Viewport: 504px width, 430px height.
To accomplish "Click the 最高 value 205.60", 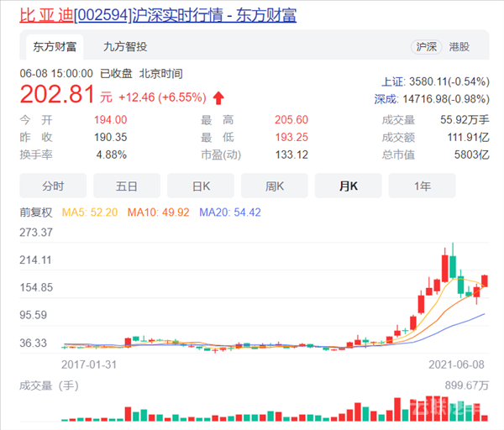I will tap(291, 120).
